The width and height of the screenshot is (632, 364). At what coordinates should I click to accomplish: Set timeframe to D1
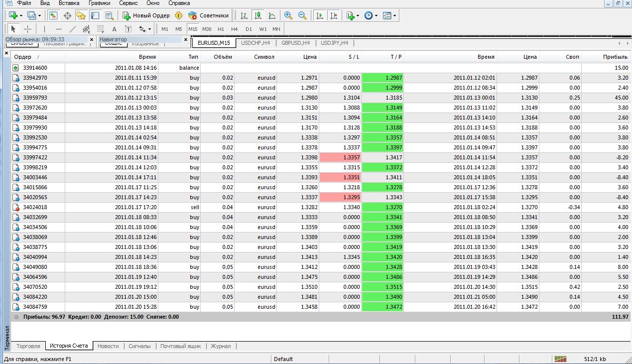tap(249, 29)
